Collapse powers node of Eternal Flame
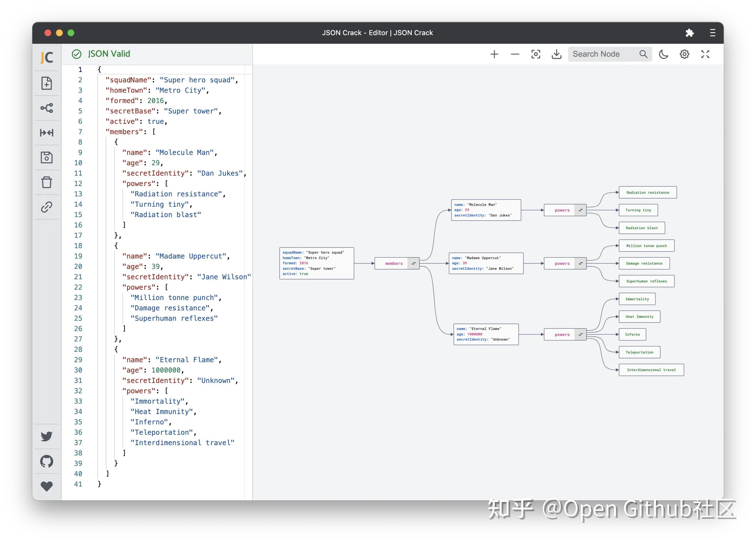Image resolution: width=756 pixels, height=543 pixels. point(580,335)
